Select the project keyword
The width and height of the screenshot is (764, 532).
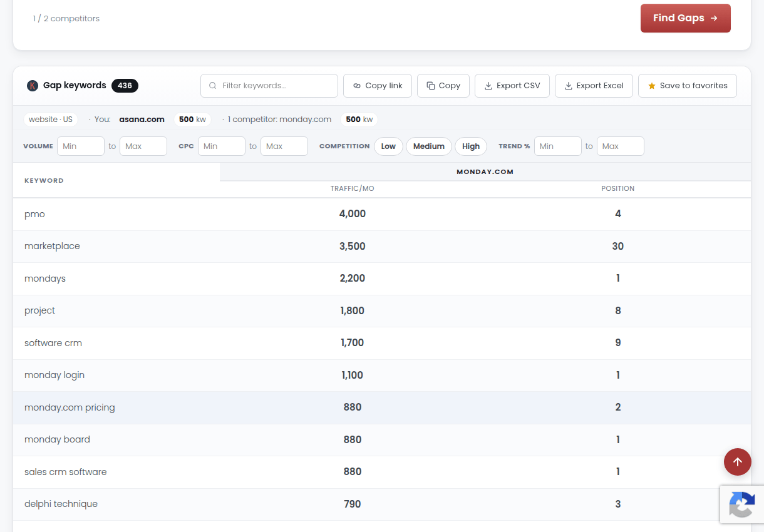pyautogui.click(x=39, y=310)
